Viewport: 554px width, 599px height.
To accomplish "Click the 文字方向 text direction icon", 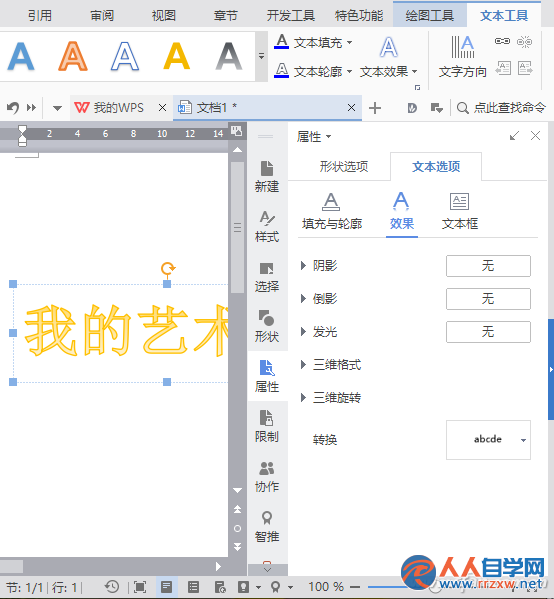I will pyautogui.click(x=463, y=47).
